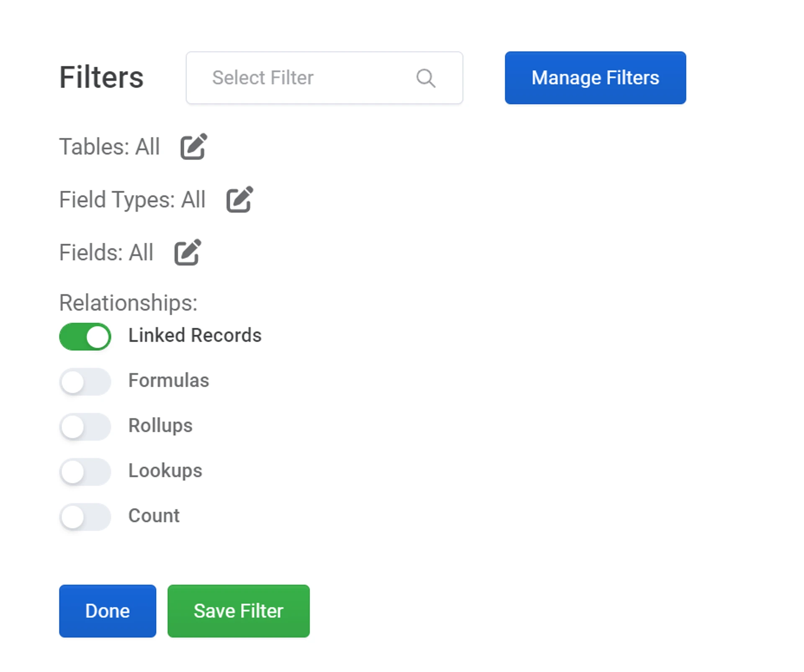This screenshot has height=672, width=804.
Task: Click the Lookups label text
Action: tap(165, 471)
